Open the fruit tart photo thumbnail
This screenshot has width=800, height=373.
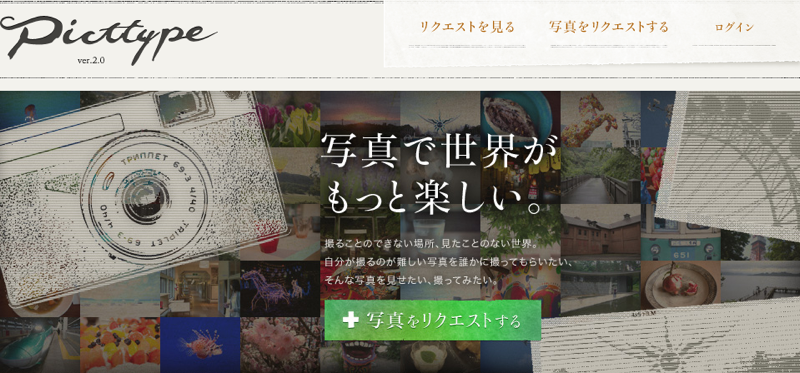[120, 345]
